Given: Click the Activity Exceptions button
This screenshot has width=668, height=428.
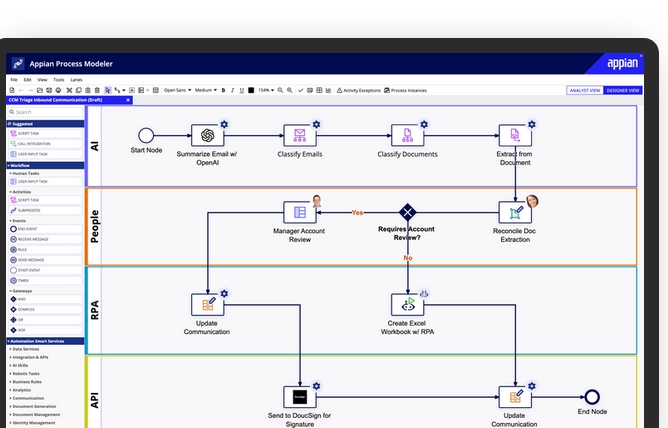Looking at the screenshot, I should (359, 90).
